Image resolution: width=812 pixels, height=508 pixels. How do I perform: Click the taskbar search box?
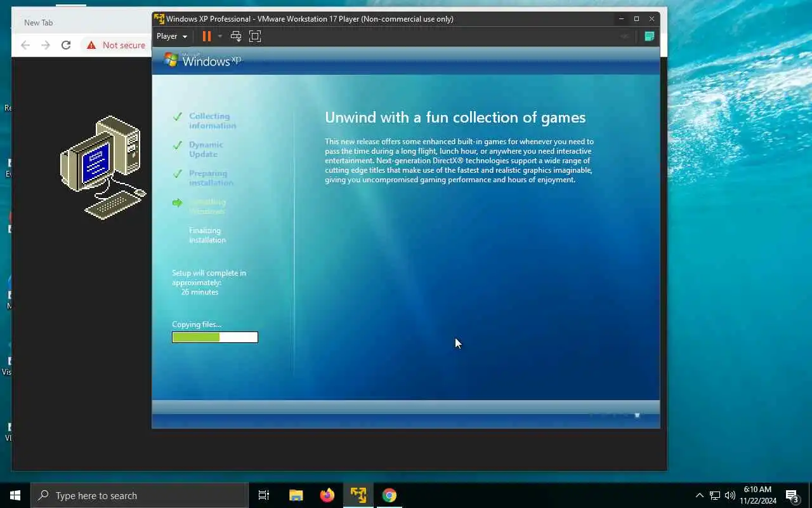tap(140, 495)
